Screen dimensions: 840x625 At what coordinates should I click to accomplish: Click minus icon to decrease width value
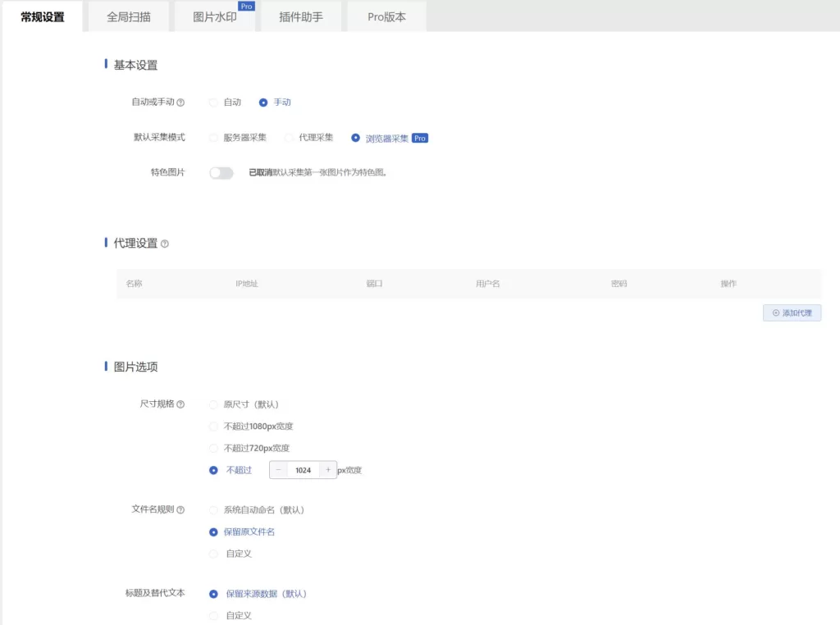point(279,470)
